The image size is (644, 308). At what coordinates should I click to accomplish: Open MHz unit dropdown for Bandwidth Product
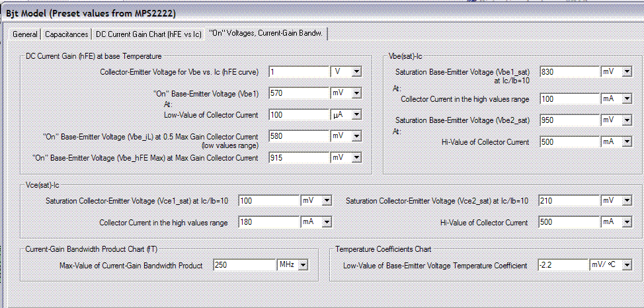[x=303, y=266]
